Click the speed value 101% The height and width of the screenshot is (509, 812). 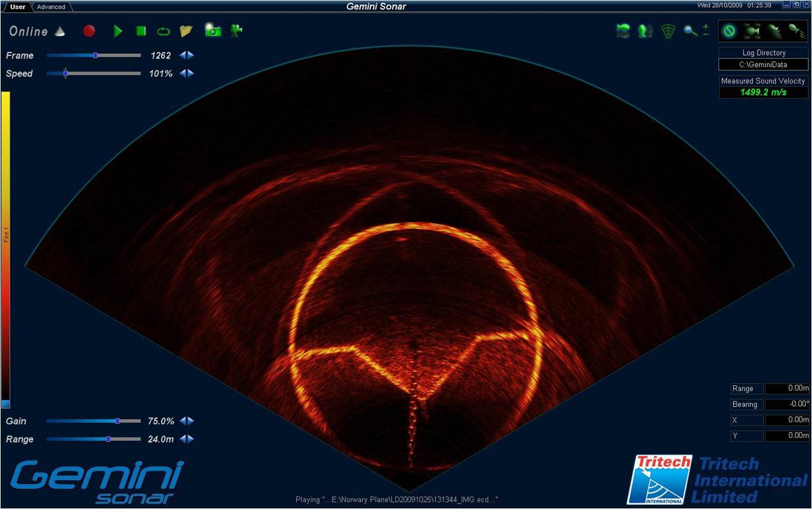click(161, 74)
